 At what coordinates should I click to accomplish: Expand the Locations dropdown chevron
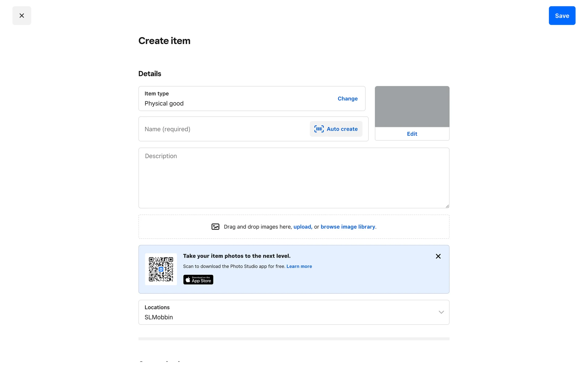[x=441, y=312]
